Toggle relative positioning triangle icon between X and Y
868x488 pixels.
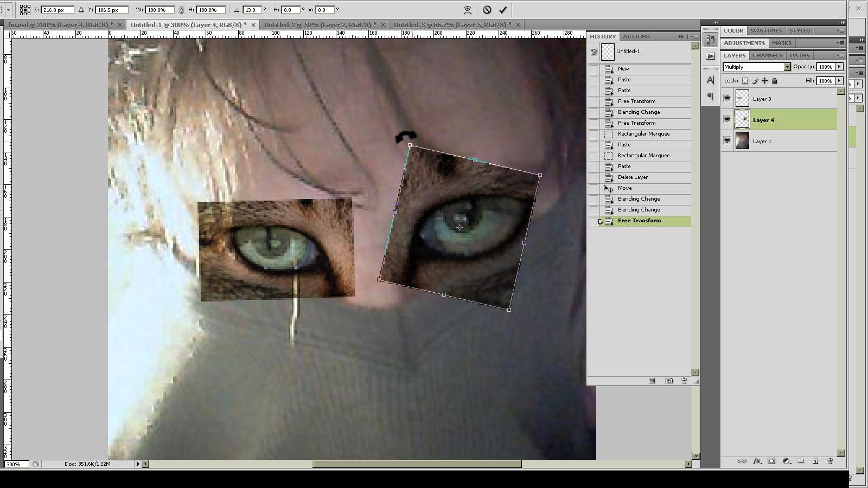[x=81, y=10]
